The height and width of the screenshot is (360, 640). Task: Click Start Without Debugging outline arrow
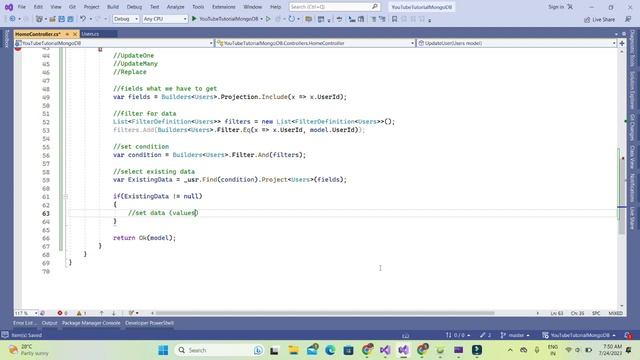[268, 19]
